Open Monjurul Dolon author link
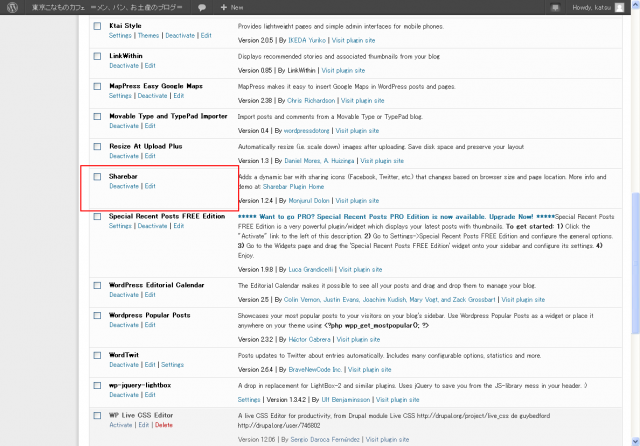Viewport: 640px width, 446px height. coord(309,201)
